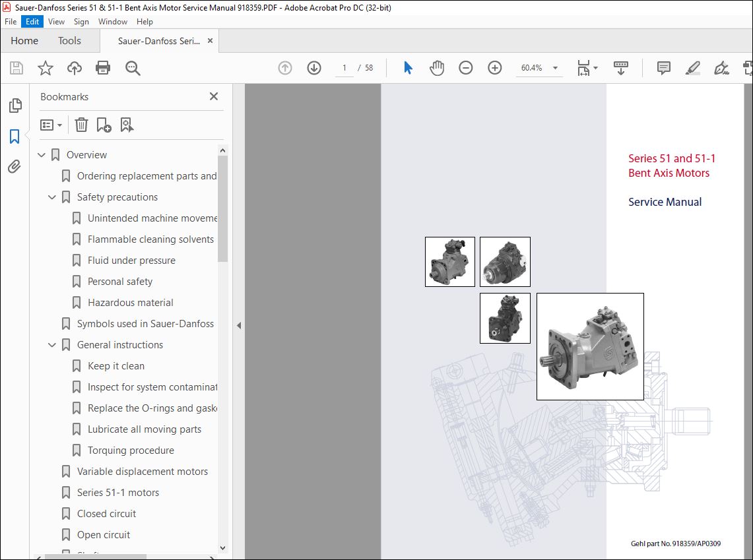Open the Window menu

coord(113,22)
